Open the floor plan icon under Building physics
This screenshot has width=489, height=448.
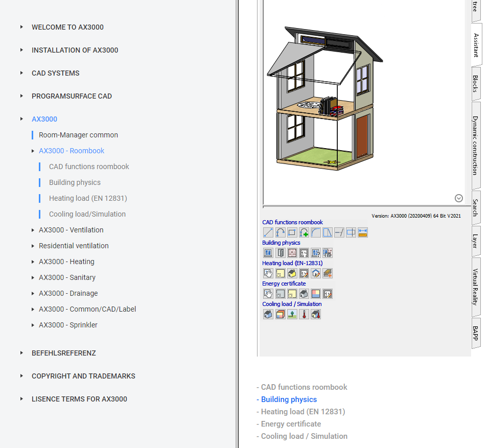304,253
